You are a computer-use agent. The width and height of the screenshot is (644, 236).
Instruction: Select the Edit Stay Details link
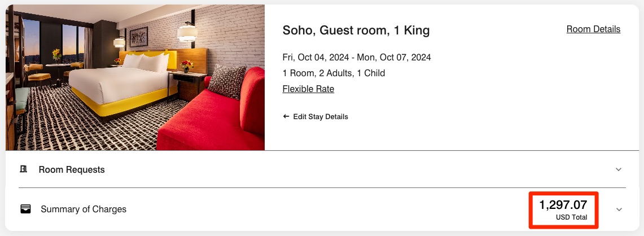[320, 117]
